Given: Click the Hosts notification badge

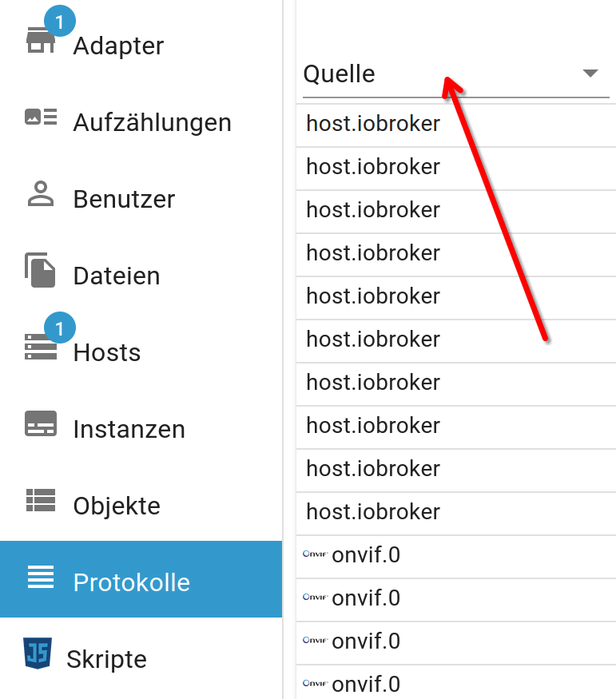Looking at the screenshot, I should [x=60, y=328].
